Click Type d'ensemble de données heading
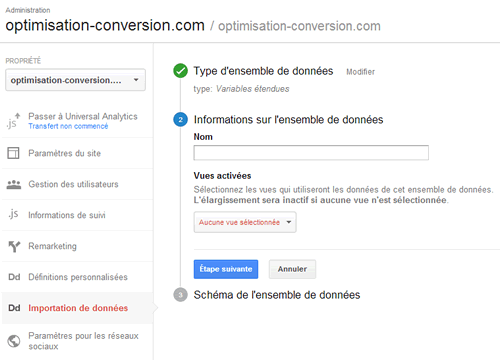Screen dimensions: 500x360 point(263,71)
